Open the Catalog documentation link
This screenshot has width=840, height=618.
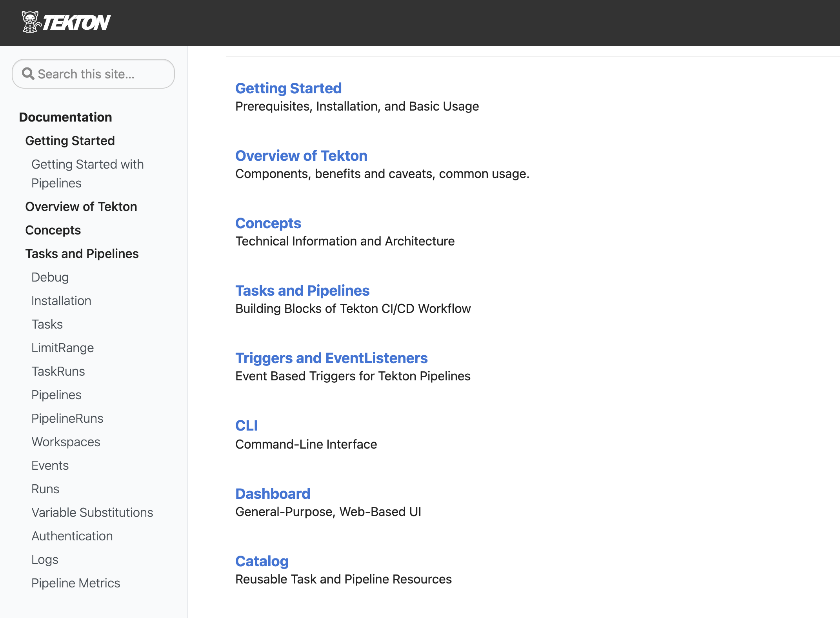tap(262, 561)
